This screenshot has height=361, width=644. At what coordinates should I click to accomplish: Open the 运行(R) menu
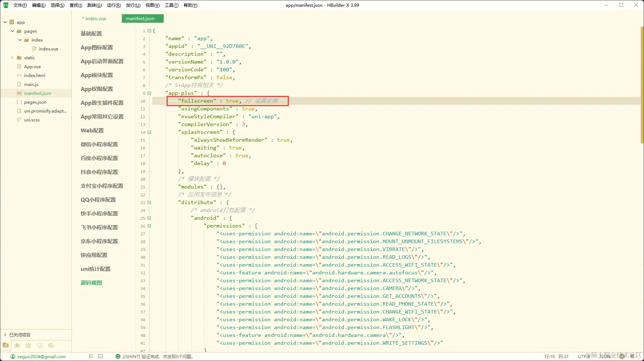(x=114, y=5)
